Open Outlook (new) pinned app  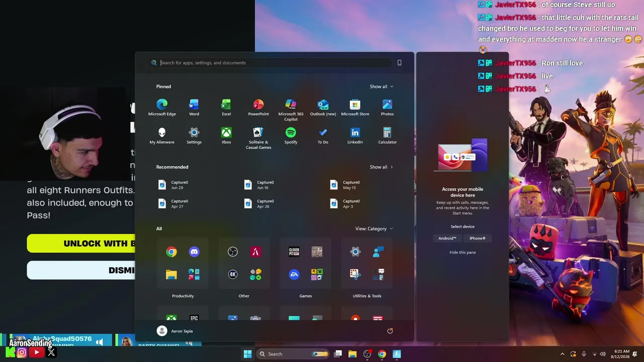point(323,108)
